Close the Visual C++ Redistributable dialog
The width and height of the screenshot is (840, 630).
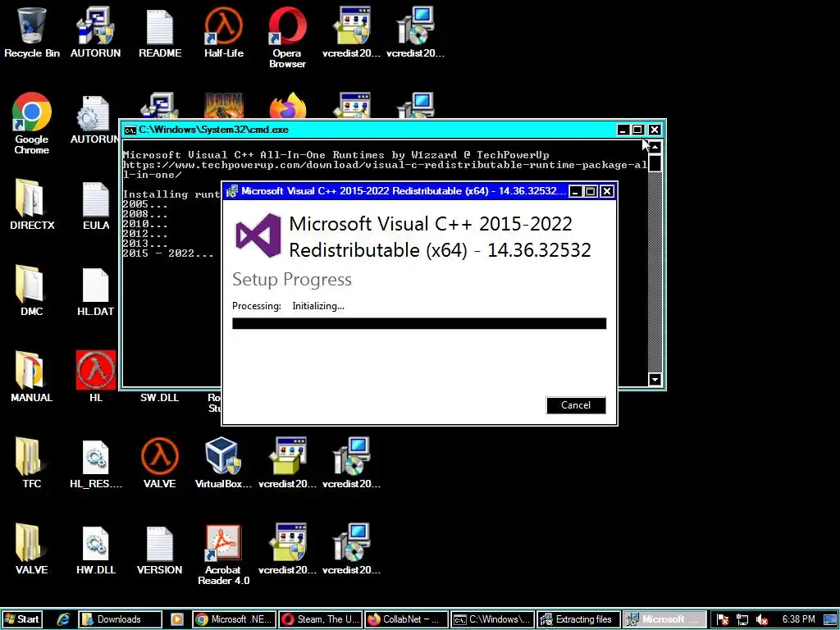[606, 191]
